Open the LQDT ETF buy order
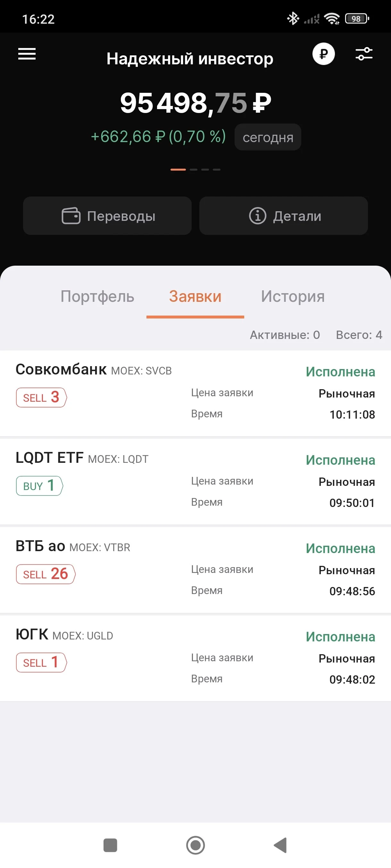The height and width of the screenshot is (868, 391). (196, 481)
